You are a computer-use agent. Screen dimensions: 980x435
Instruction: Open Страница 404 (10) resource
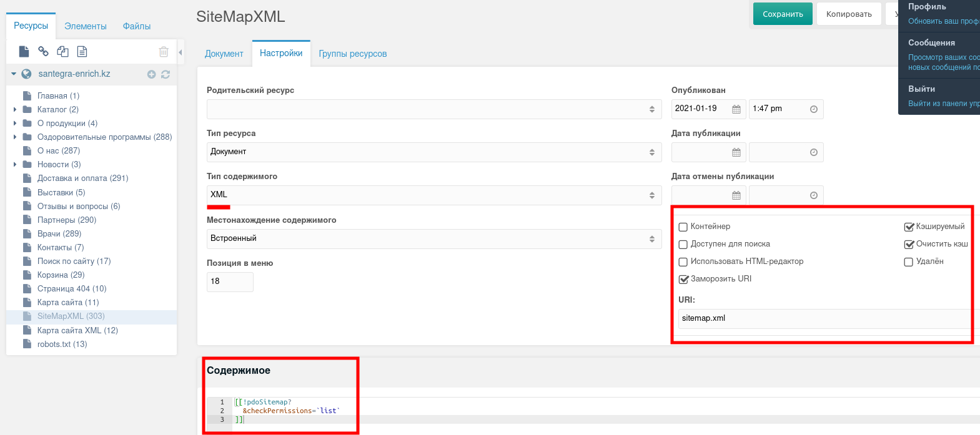(x=72, y=288)
